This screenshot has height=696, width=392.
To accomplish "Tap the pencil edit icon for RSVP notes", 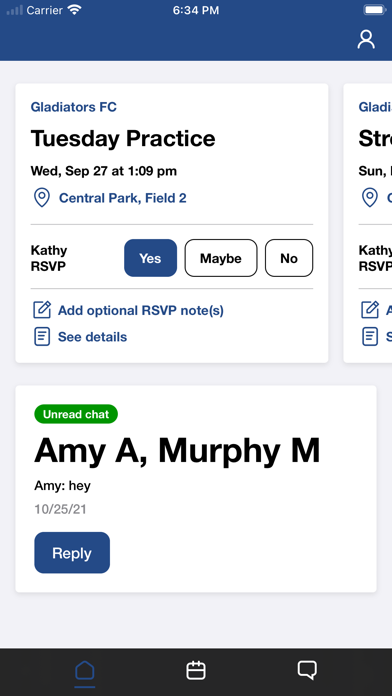I will click(42, 310).
